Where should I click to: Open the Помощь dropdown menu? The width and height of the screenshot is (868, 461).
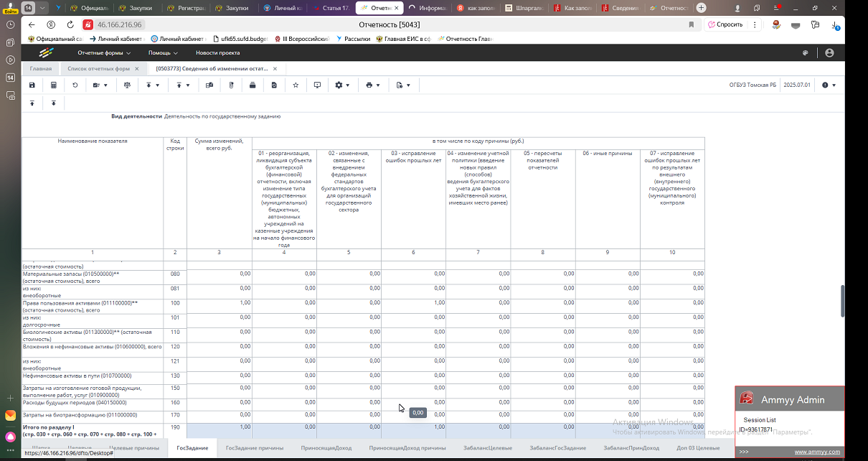163,52
